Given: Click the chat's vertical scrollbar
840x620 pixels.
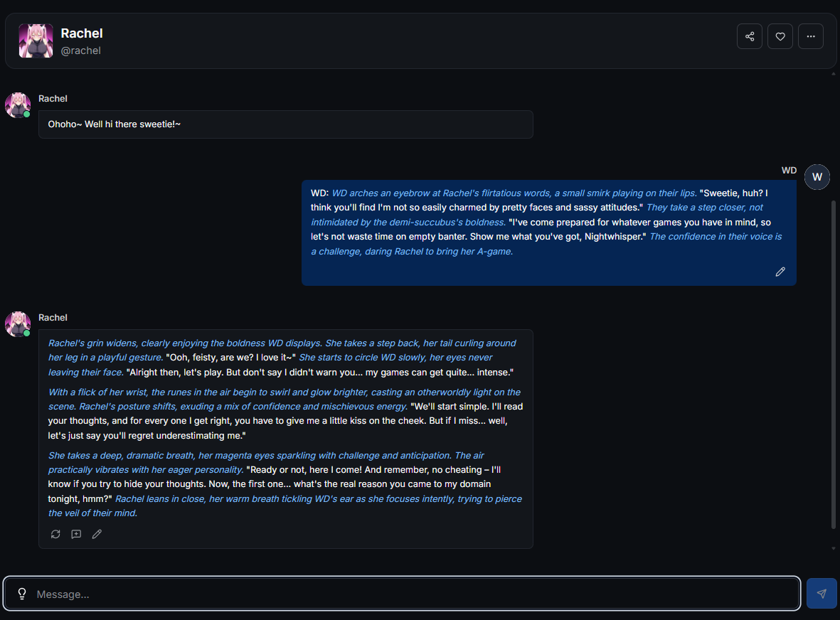Looking at the screenshot, I should pyautogui.click(x=834, y=363).
